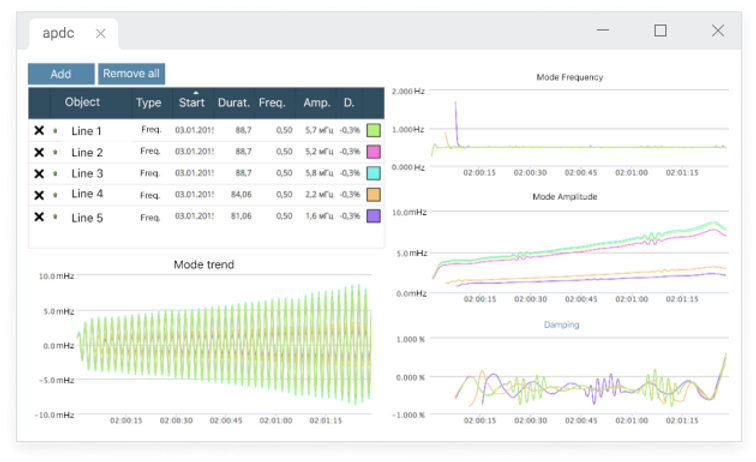Toggle the green status dot for Line 3
The height and width of the screenshot is (462, 756).
(x=55, y=174)
